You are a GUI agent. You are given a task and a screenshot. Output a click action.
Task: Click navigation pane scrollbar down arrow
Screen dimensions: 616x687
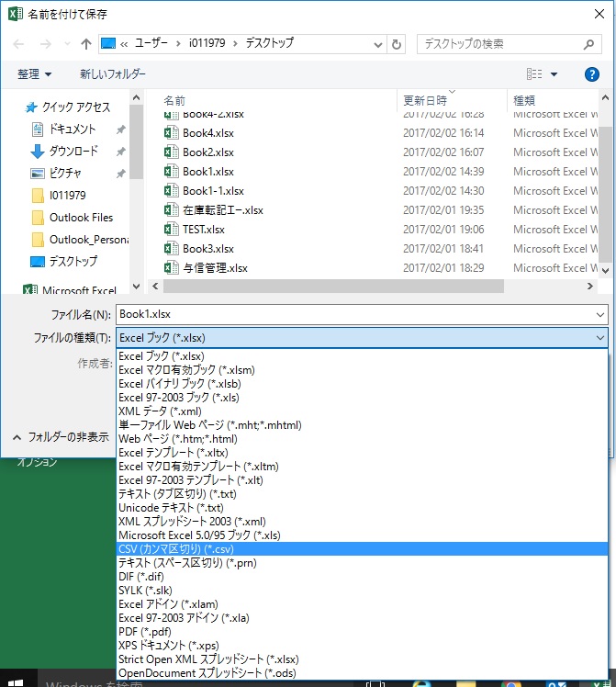click(x=136, y=287)
